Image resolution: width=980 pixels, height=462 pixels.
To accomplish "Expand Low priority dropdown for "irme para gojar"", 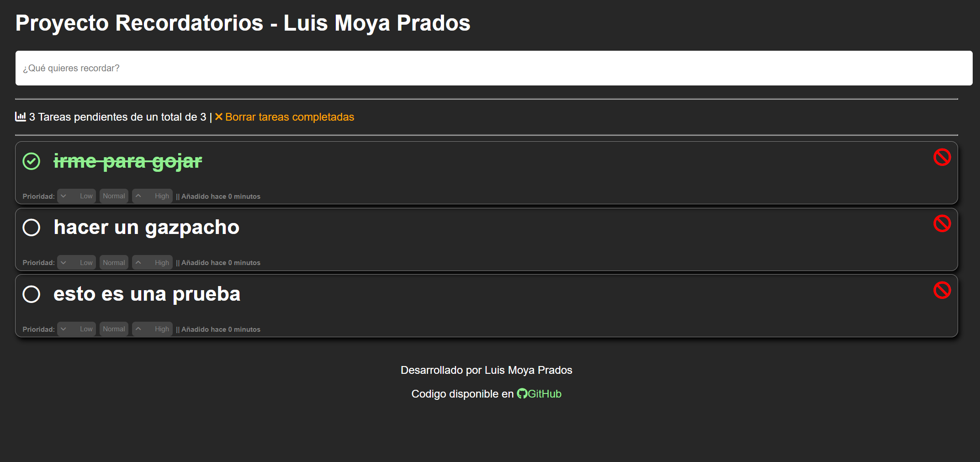I will [76, 196].
